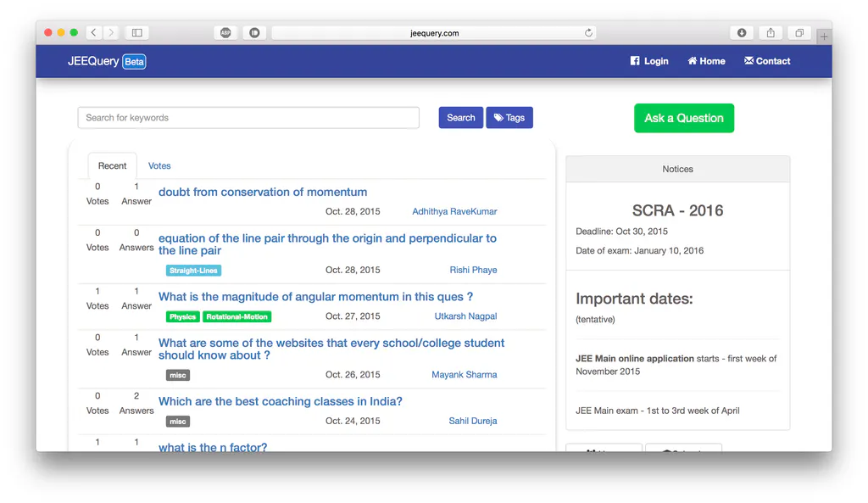View Sahil Dureja's profile
The image size is (868, 503).
tap(473, 421)
